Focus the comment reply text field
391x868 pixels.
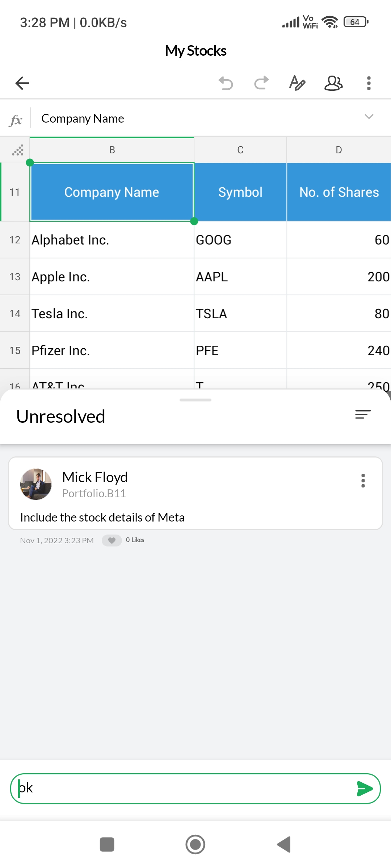181,789
